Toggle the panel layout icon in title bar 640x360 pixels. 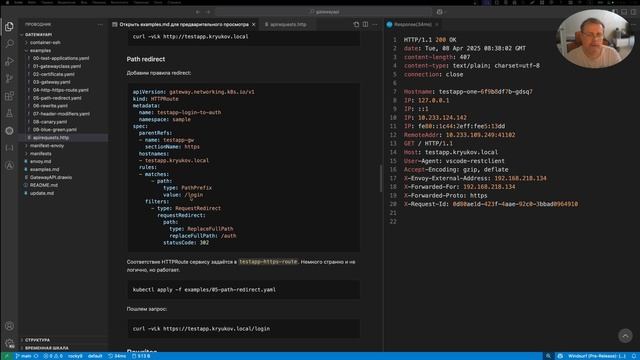(x=624, y=12)
